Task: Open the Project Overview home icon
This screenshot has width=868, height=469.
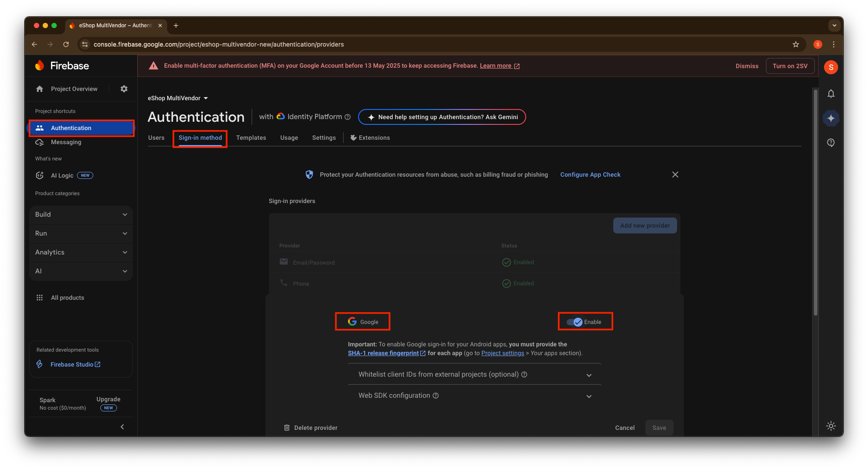Action: pos(40,89)
